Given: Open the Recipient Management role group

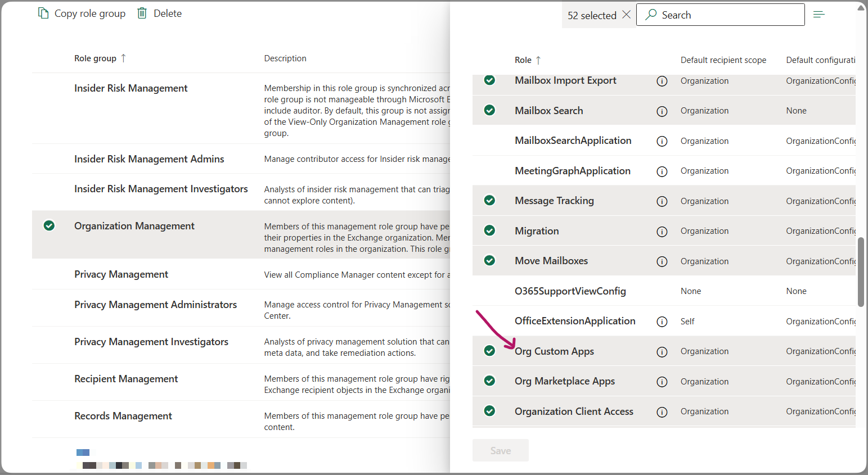Looking at the screenshot, I should point(126,379).
